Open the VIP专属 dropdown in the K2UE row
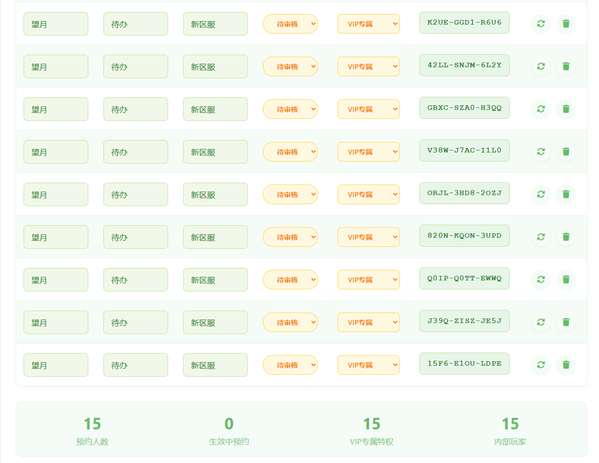The height and width of the screenshot is (463, 599). (368, 24)
